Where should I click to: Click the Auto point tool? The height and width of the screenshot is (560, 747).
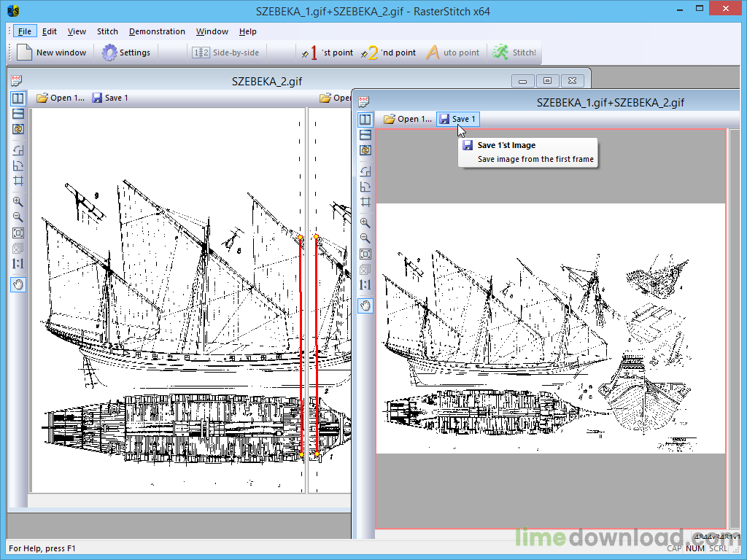click(x=453, y=52)
